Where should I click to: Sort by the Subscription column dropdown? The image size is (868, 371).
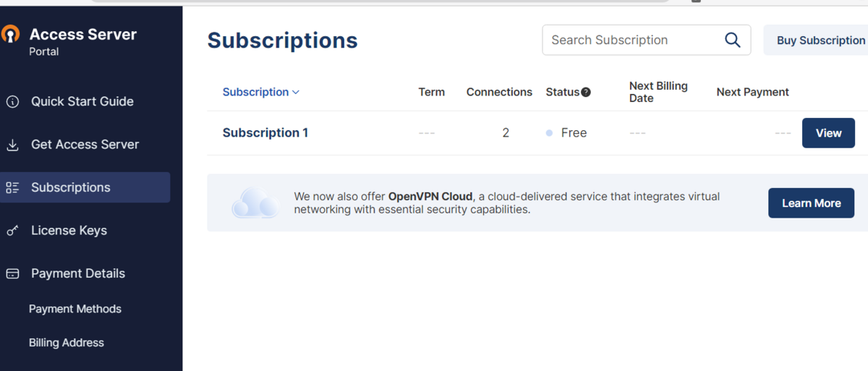[x=261, y=92]
